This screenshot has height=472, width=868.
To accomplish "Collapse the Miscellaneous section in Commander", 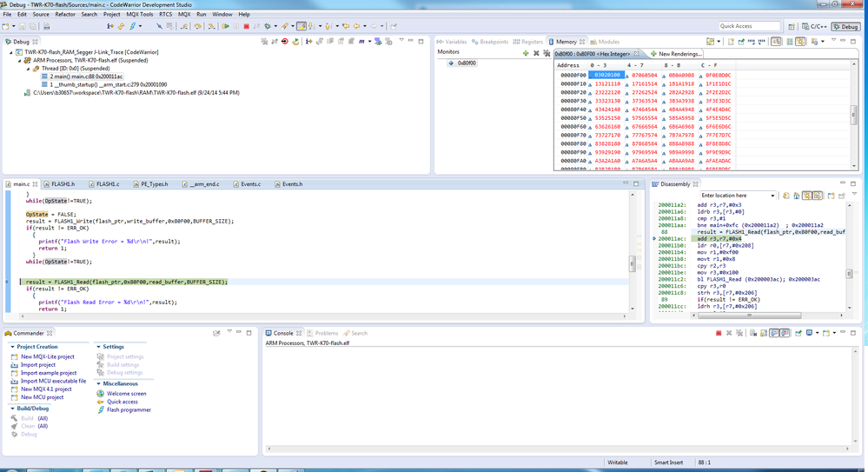I will (98, 383).
